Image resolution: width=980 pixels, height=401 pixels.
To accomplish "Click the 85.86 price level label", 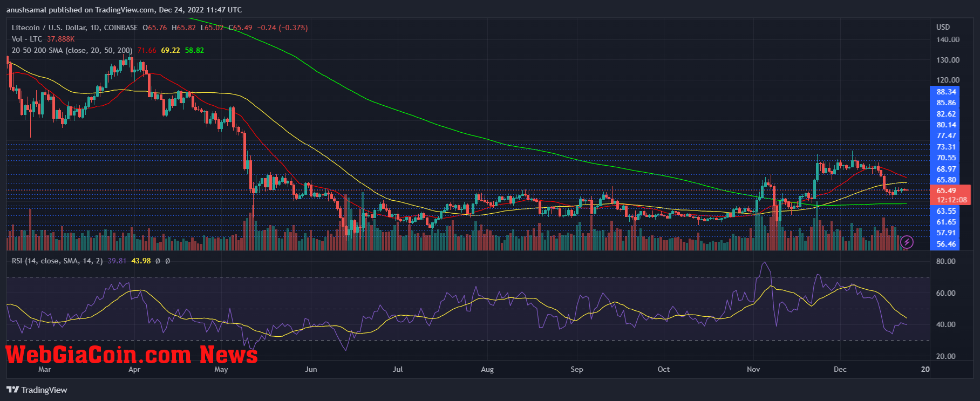I will tap(946, 103).
